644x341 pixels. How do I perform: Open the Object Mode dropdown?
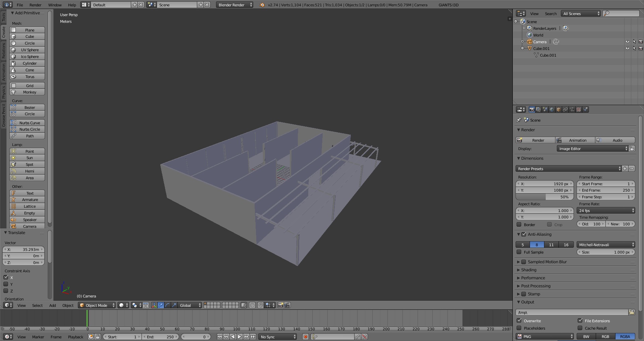click(x=97, y=305)
